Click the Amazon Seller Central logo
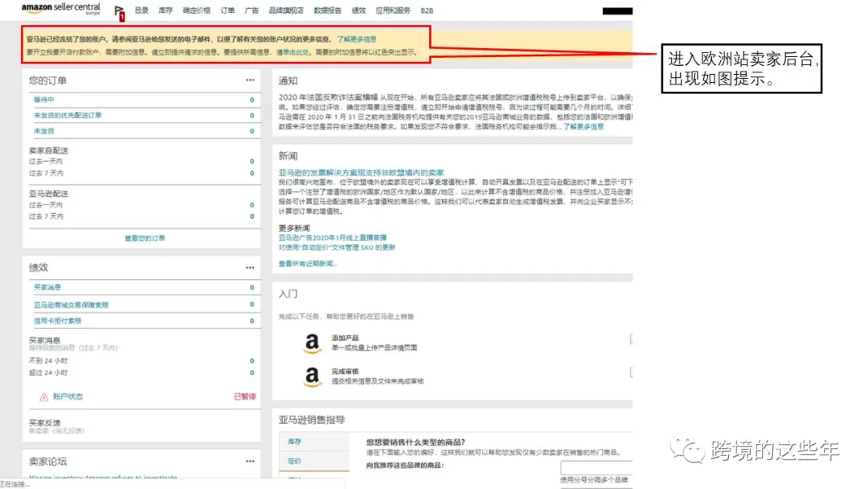 pos(61,9)
